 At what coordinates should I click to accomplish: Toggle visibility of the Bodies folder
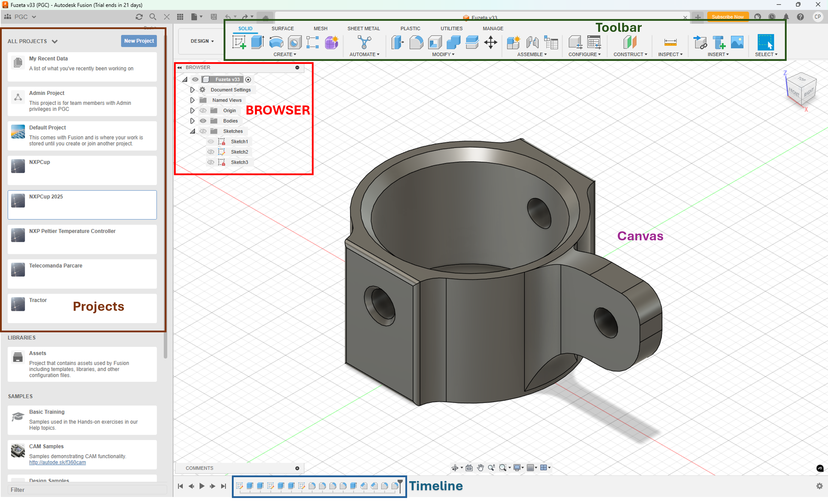(x=203, y=121)
